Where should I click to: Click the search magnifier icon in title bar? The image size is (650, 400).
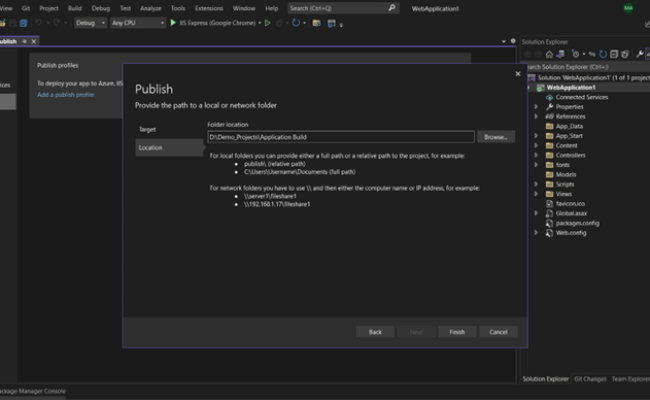point(392,8)
